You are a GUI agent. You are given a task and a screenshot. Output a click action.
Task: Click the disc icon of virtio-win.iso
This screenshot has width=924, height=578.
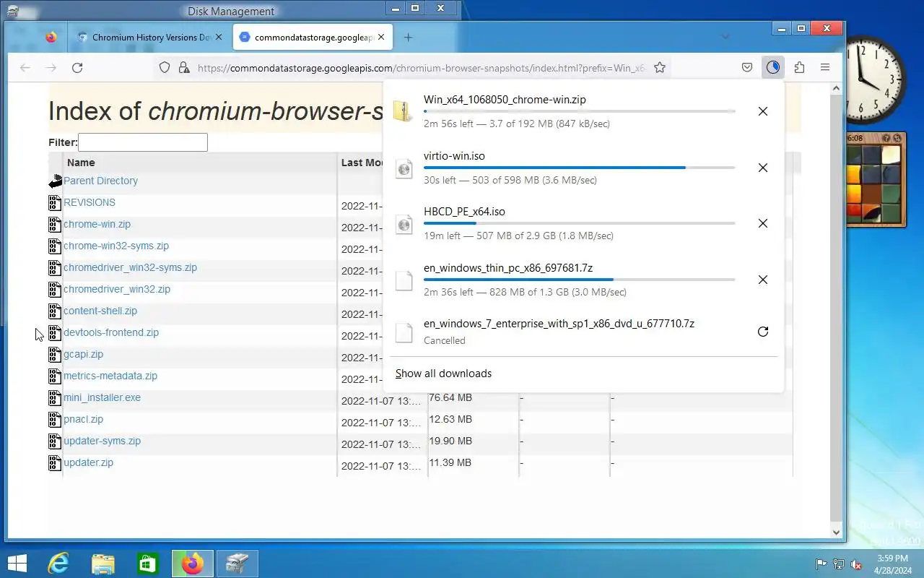click(404, 168)
